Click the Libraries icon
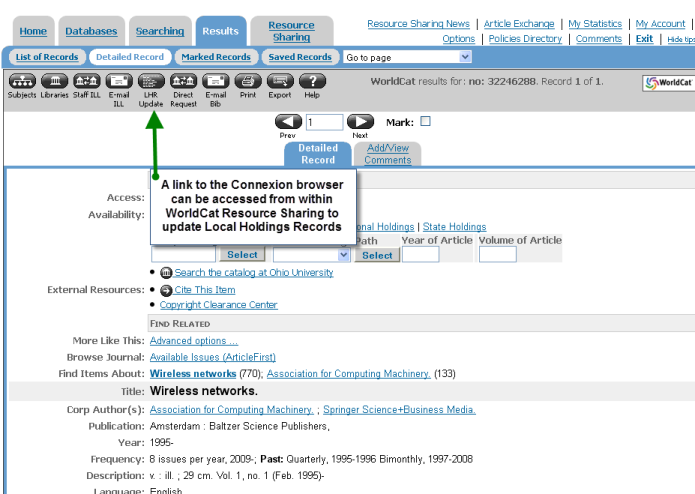 pyautogui.click(x=55, y=82)
